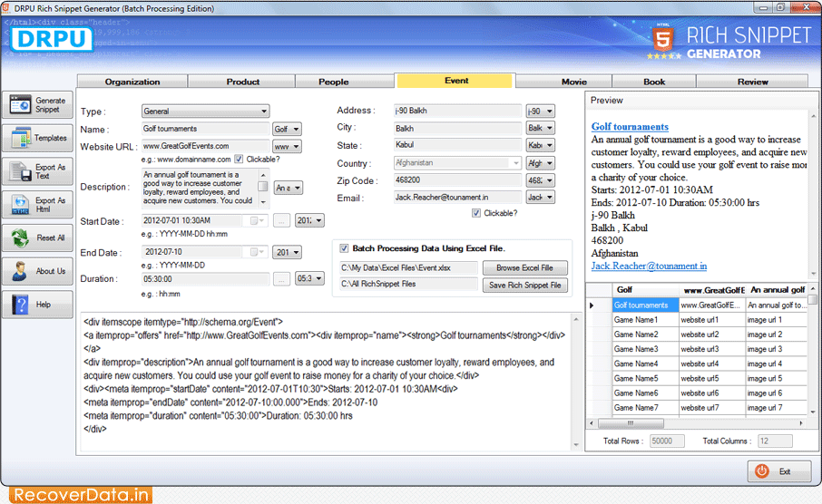
Task: Click the Save Rich Snippet File button
Action: click(x=524, y=285)
